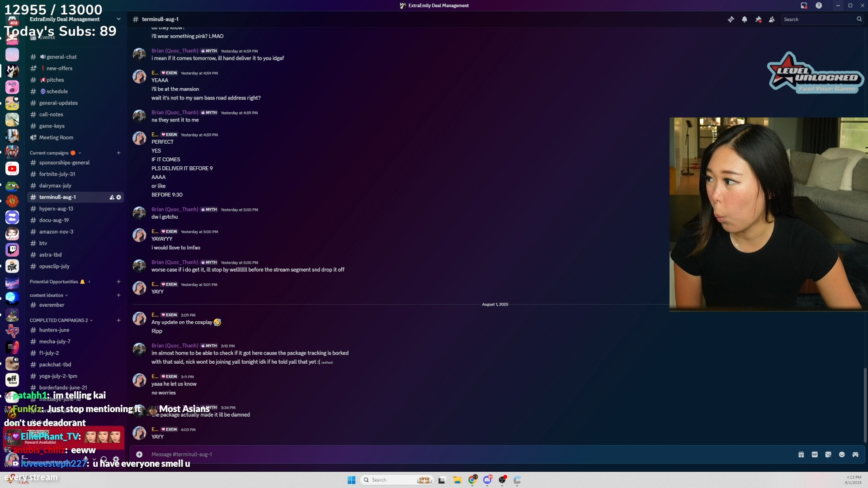Click Brian (Quoc_Thanh) username at 3:10 PM
The image size is (868, 488).
pyautogui.click(x=175, y=346)
